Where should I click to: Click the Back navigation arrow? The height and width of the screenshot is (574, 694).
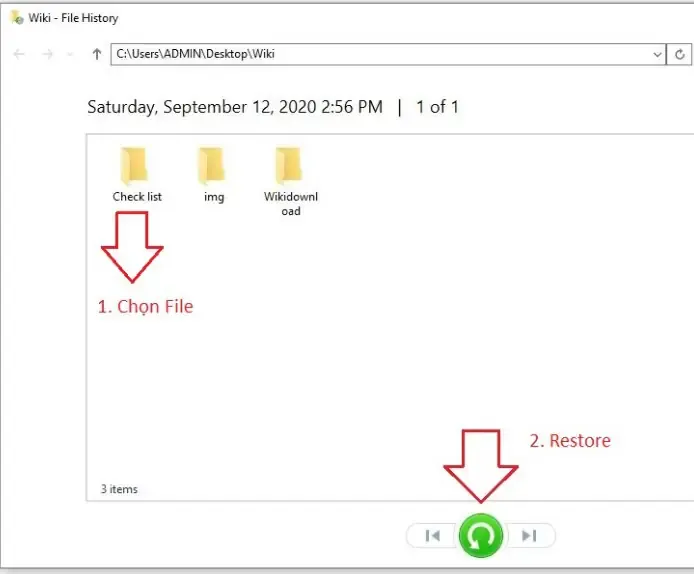tap(19, 55)
